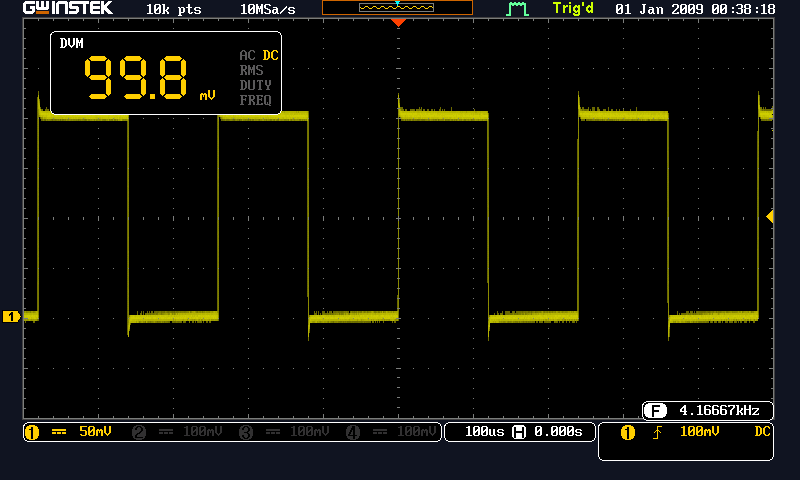This screenshot has width=800, height=480.
Task: Click the trigger source channel 1 icon
Action: [628, 433]
